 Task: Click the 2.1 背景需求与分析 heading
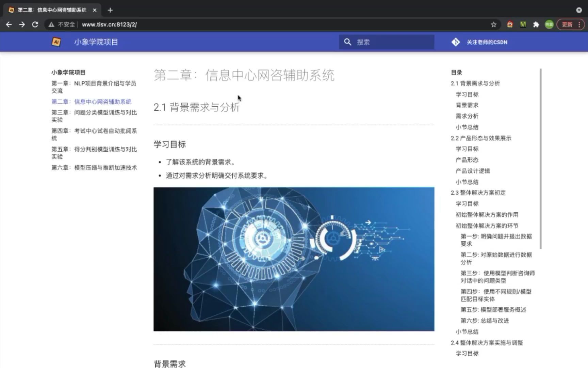coord(197,107)
